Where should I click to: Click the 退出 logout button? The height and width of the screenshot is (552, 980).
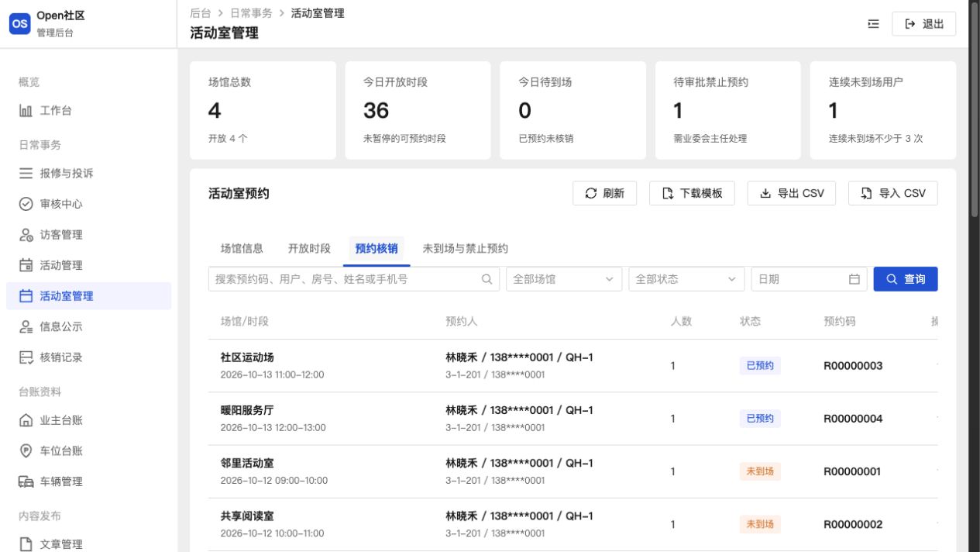[923, 24]
